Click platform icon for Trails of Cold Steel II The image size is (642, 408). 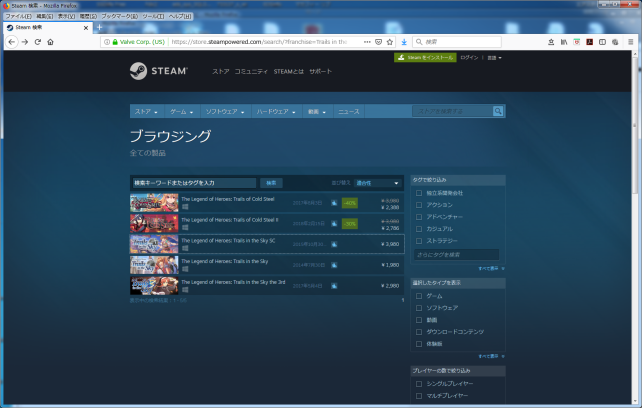coord(185,227)
